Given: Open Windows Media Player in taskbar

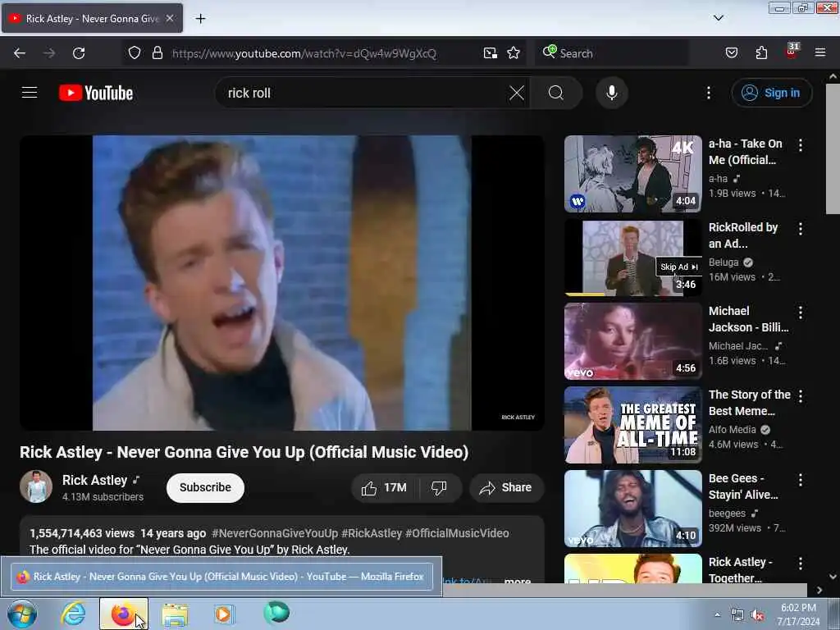Looking at the screenshot, I should [223, 614].
